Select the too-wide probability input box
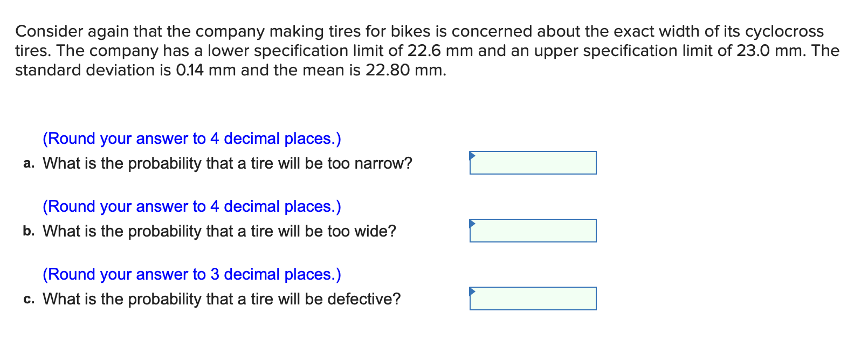 click(534, 231)
